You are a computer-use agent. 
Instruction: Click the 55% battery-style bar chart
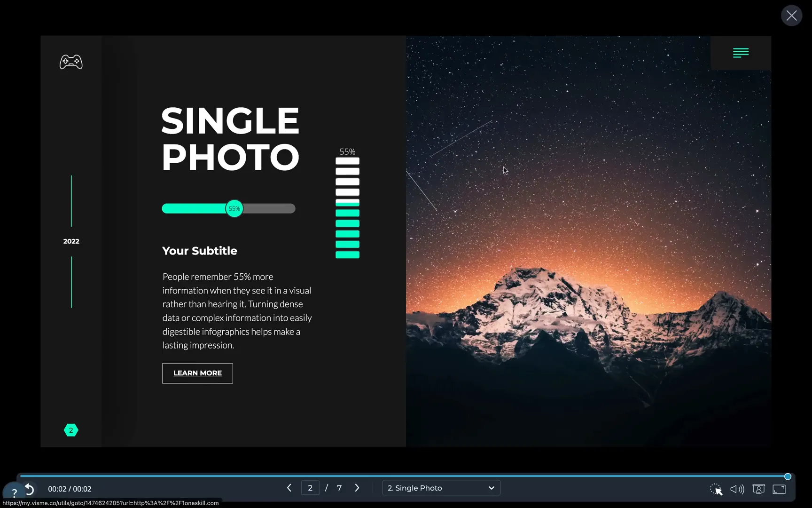347,208
